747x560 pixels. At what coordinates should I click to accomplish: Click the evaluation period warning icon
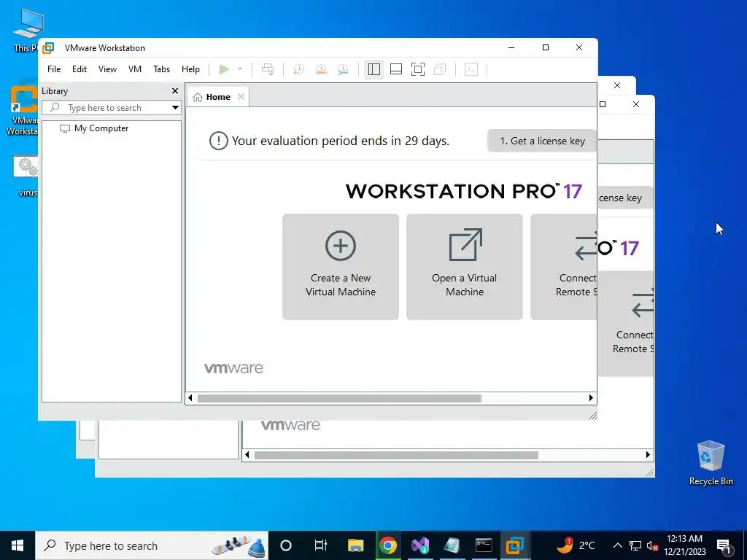[x=218, y=141]
